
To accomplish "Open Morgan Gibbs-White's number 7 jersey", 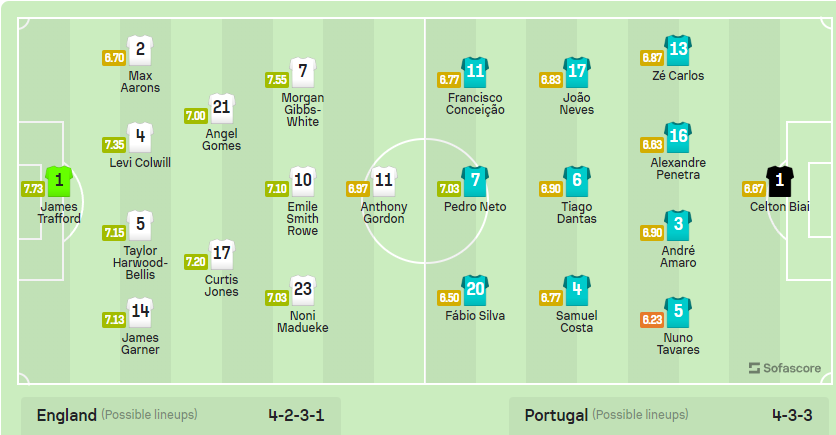I will point(303,72).
